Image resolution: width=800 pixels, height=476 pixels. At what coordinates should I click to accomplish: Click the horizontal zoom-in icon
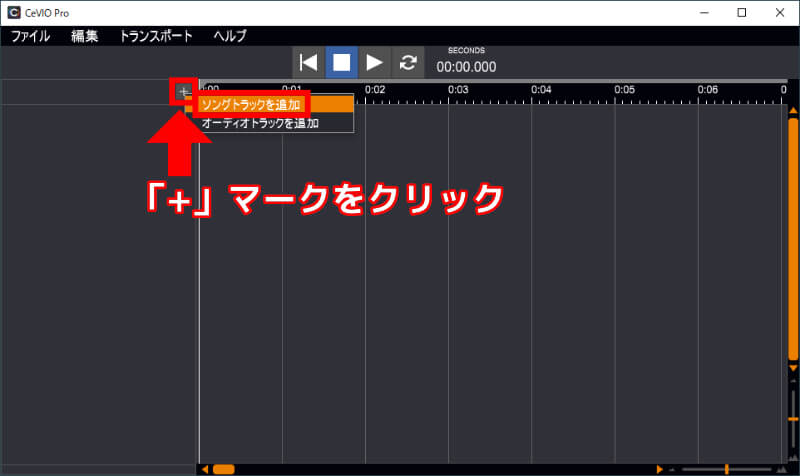coord(782,469)
